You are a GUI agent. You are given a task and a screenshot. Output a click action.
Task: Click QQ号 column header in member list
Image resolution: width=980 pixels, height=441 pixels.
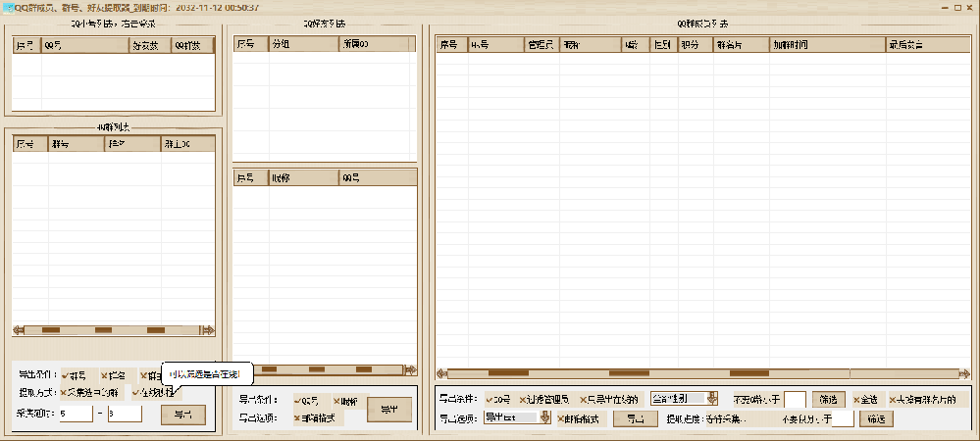496,45
